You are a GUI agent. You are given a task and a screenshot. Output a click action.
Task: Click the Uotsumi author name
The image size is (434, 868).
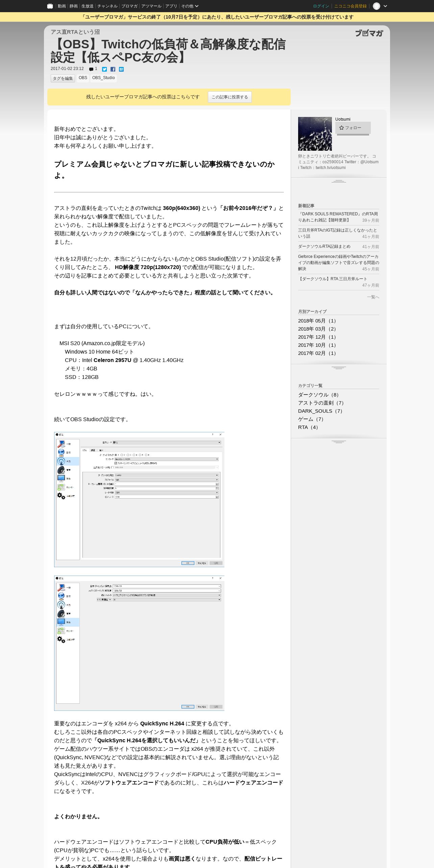click(343, 119)
